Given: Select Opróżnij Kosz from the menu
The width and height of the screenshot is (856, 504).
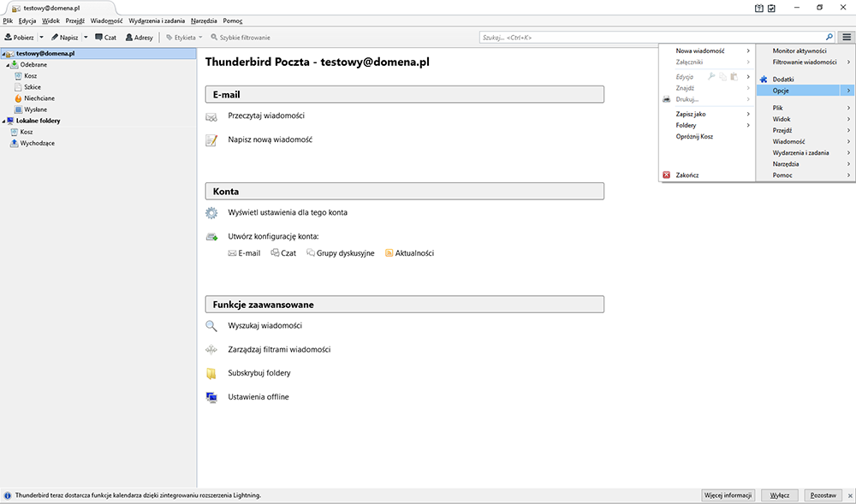Looking at the screenshot, I should pos(694,136).
